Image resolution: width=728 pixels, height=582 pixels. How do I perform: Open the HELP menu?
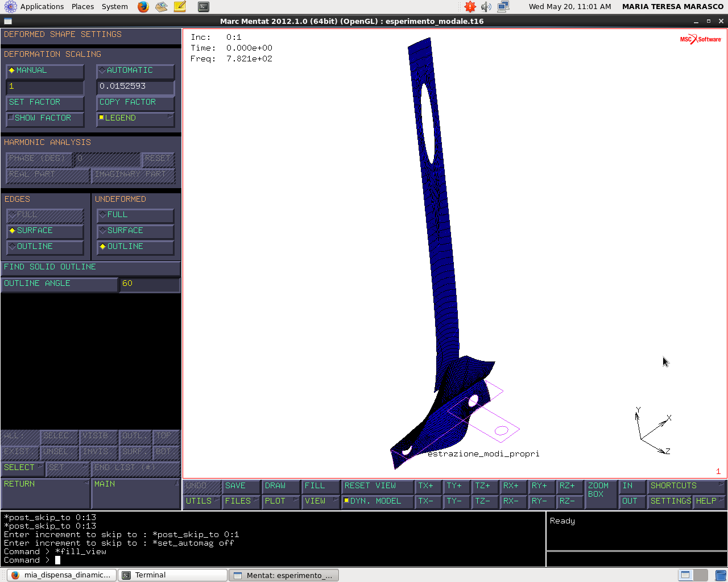point(709,501)
